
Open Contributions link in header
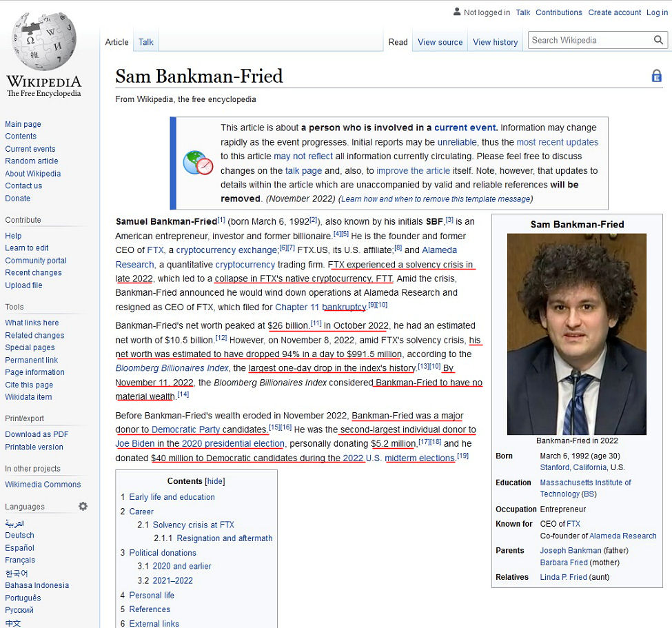pos(559,12)
